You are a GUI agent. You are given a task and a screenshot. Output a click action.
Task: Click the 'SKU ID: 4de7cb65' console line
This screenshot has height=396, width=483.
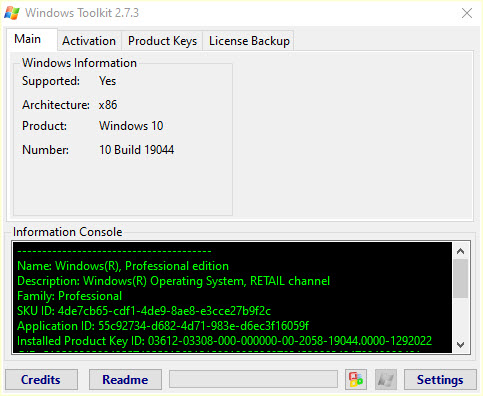tap(144, 311)
